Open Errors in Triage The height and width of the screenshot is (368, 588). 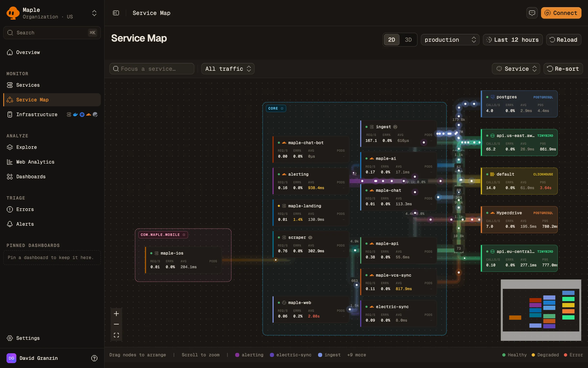pyautogui.click(x=52, y=209)
